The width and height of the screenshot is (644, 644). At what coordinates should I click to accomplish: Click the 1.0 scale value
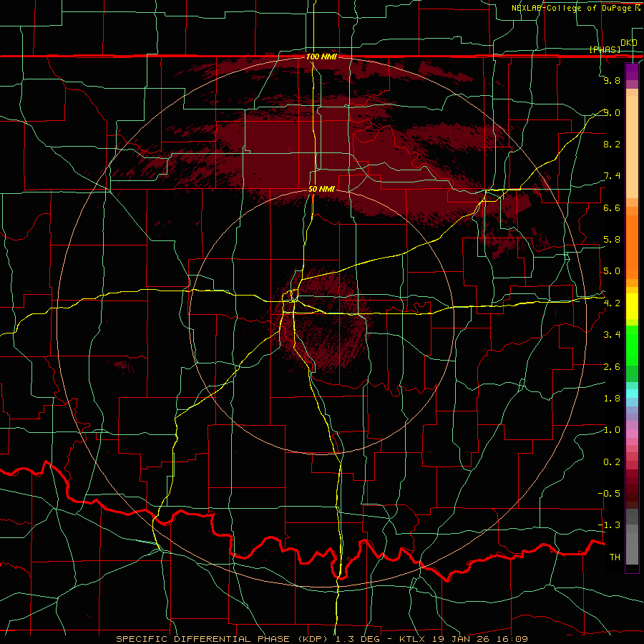click(x=612, y=430)
